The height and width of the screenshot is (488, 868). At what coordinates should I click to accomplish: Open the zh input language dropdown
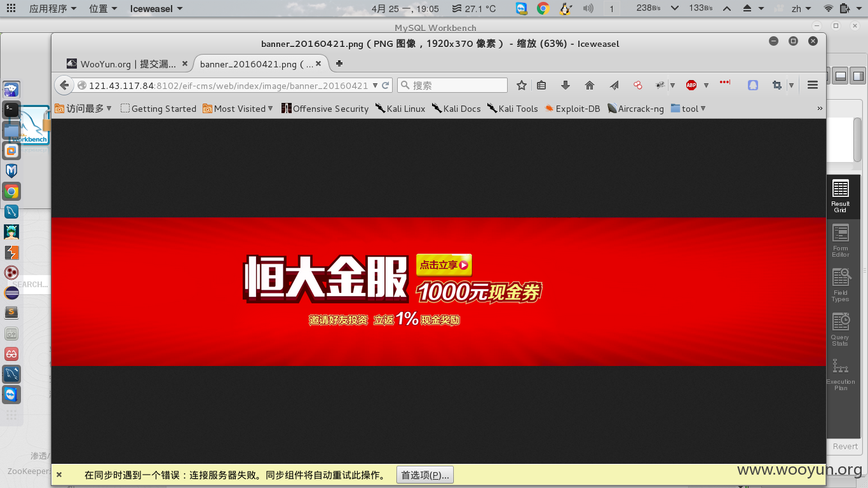pos(801,8)
